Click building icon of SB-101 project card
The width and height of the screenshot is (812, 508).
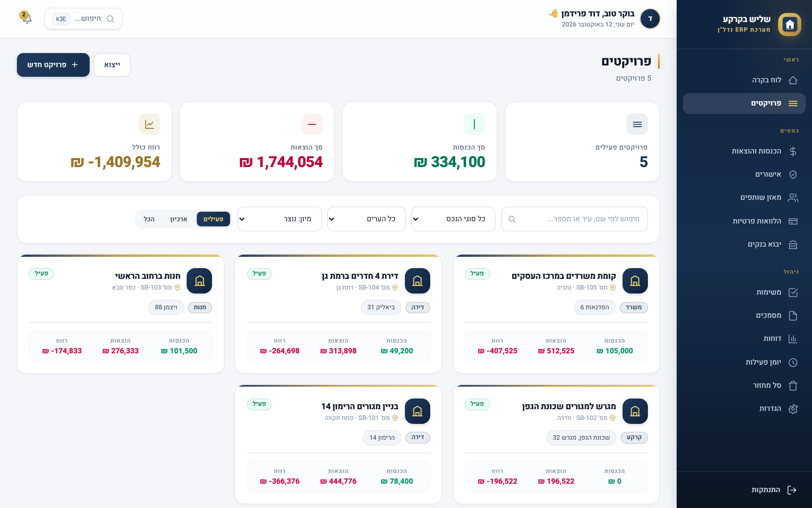click(x=417, y=411)
